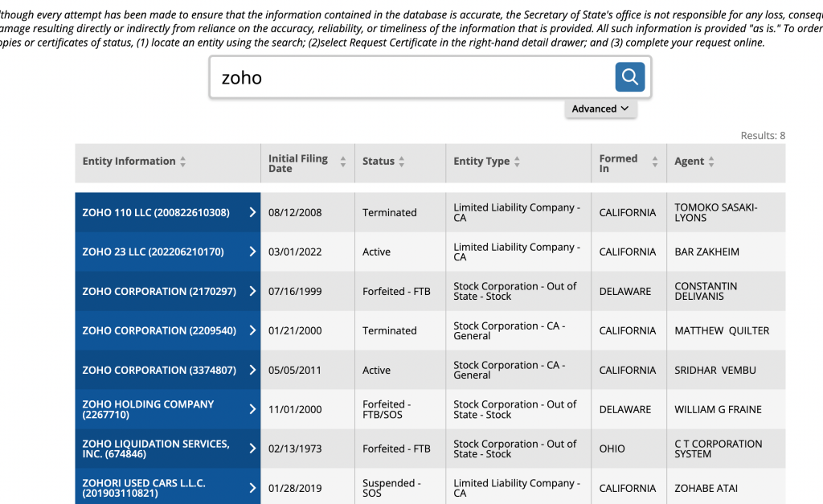Viewport: 823px width, 504px height.
Task: Expand the Advanced search options
Action: 600,109
